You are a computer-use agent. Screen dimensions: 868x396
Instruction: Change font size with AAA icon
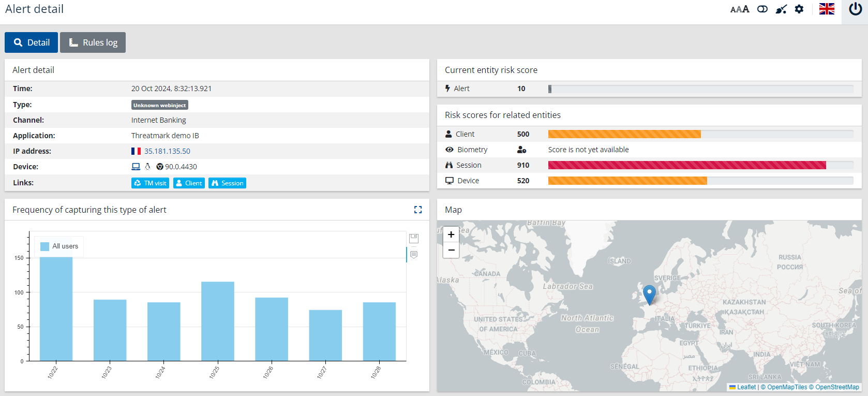pyautogui.click(x=740, y=9)
